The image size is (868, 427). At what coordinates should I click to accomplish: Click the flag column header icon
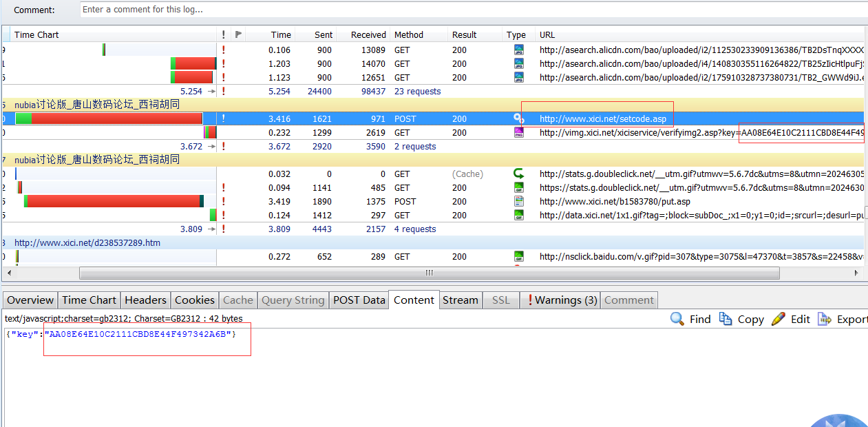[238, 34]
